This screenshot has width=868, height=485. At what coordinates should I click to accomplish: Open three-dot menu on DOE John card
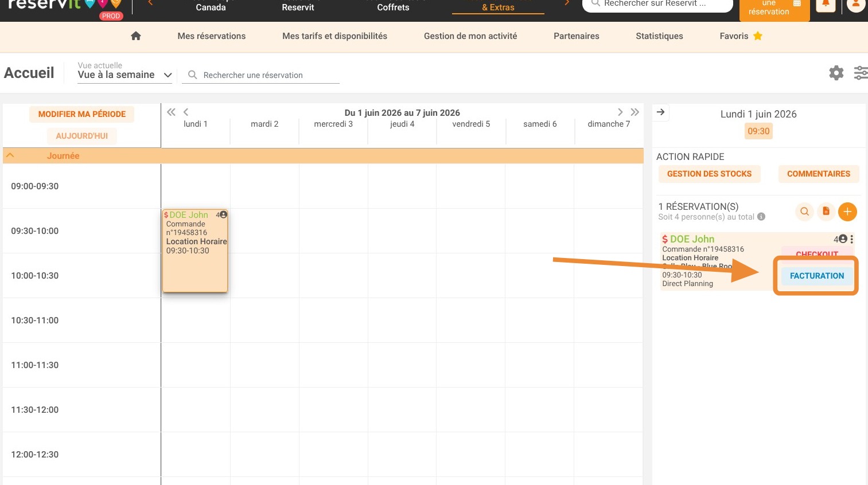tap(852, 239)
